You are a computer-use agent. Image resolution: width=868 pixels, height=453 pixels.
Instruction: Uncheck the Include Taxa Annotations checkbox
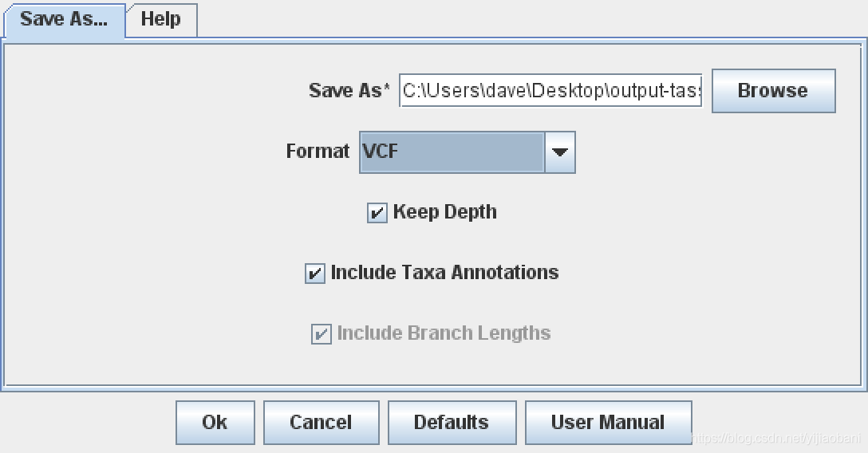(315, 274)
